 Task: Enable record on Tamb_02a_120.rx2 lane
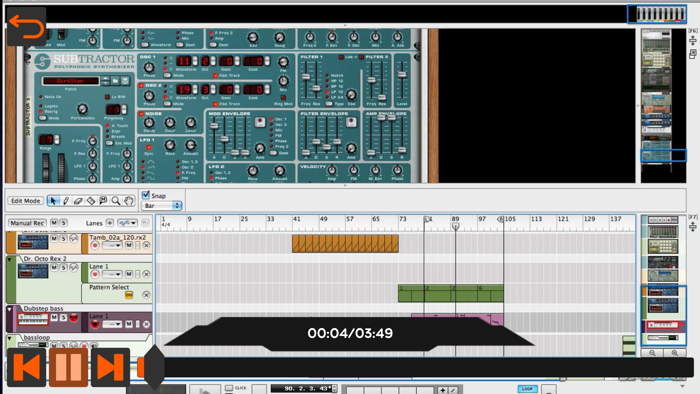[95, 245]
